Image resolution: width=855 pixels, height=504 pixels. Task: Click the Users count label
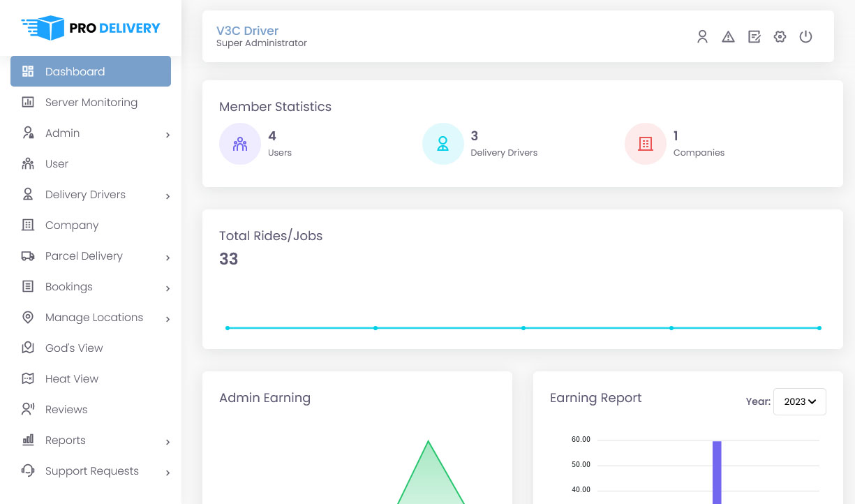[280, 152]
